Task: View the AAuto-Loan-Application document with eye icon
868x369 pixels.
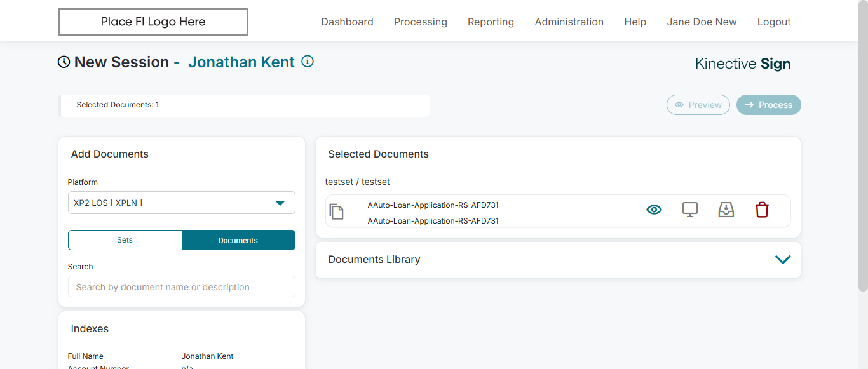Action: (654, 210)
